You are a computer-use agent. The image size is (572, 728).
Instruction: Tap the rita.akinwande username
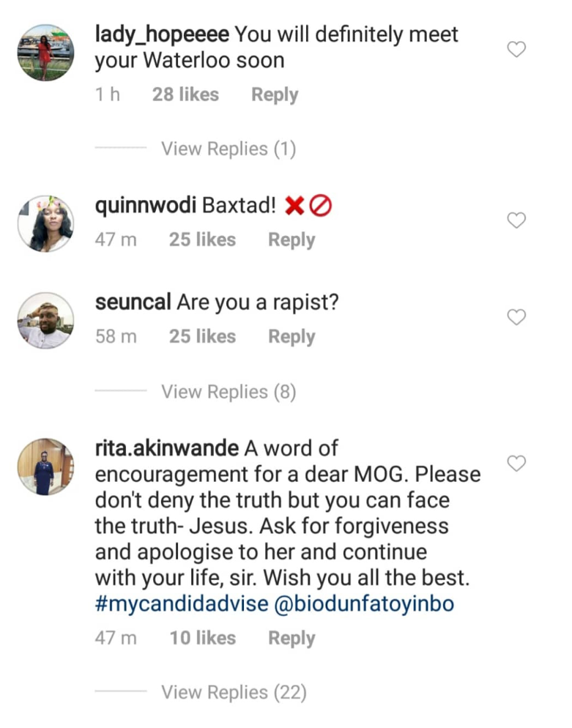coord(167,447)
